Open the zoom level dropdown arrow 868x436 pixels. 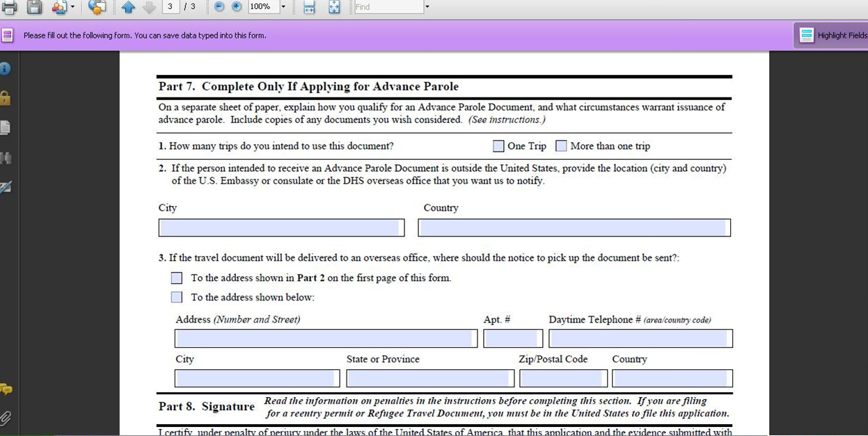(x=283, y=6)
